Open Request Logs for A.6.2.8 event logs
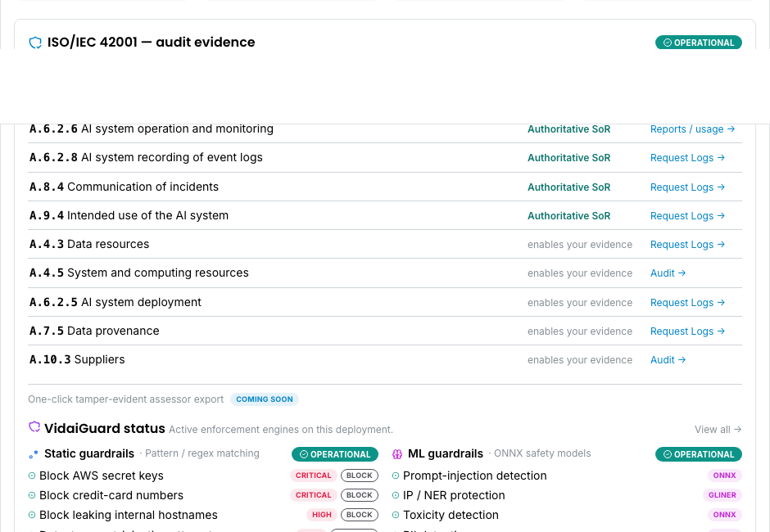Image resolution: width=770 pixels, height=532 pixels. click(687, 157)
